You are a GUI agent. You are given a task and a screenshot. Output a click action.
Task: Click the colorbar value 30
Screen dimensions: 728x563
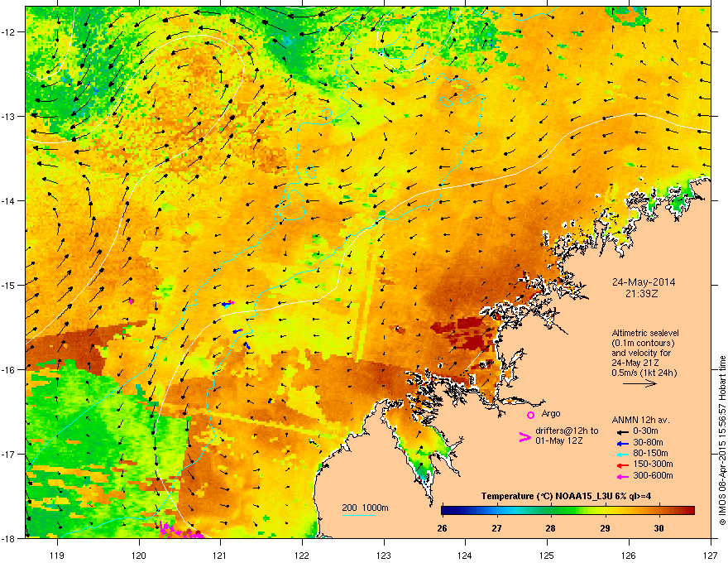tap(659, 528)
